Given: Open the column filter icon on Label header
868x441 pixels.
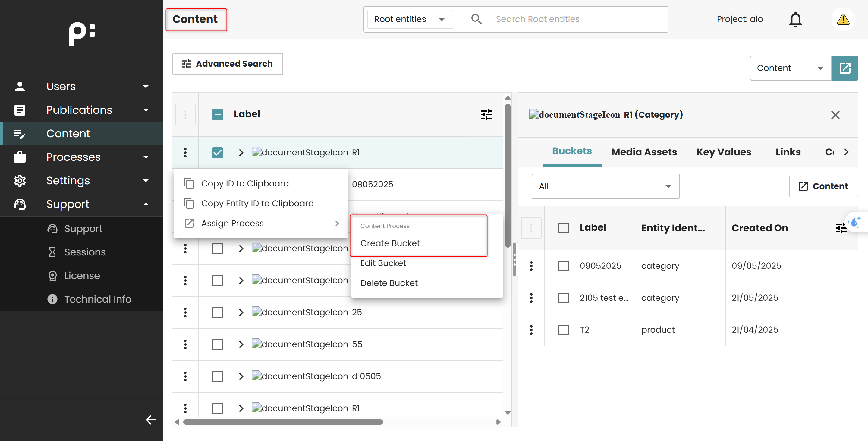Looking at the screenshot, I should pyautogui.click(x=486, y=114).
